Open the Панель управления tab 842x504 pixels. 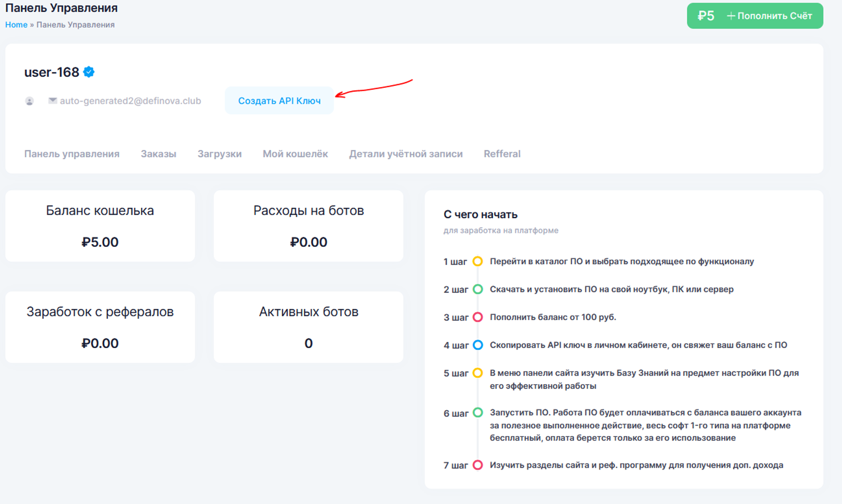[x=72, y=154]
